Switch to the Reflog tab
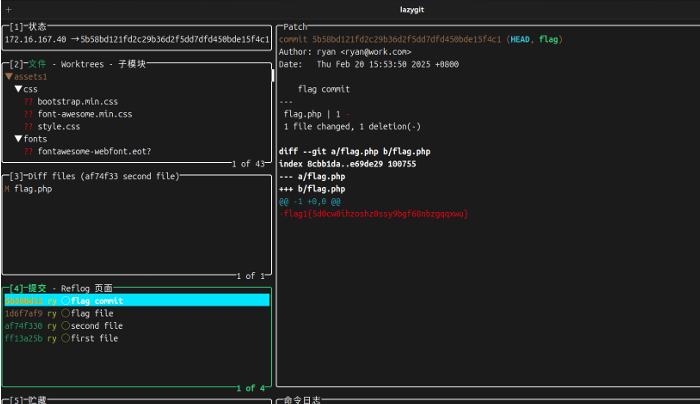The height and width of the screenshot is (404, 700). coord(75,288)
